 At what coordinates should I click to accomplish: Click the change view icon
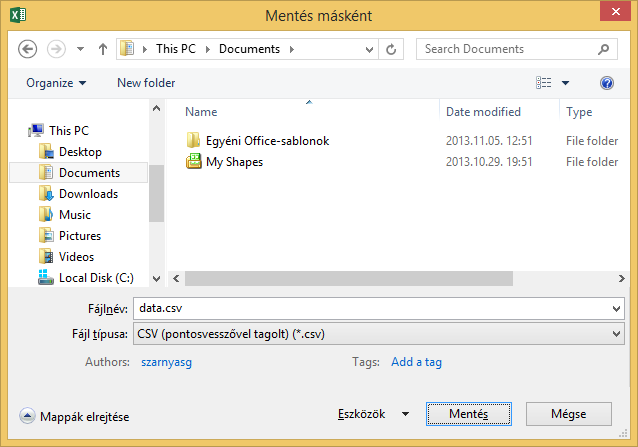(544, 83)
